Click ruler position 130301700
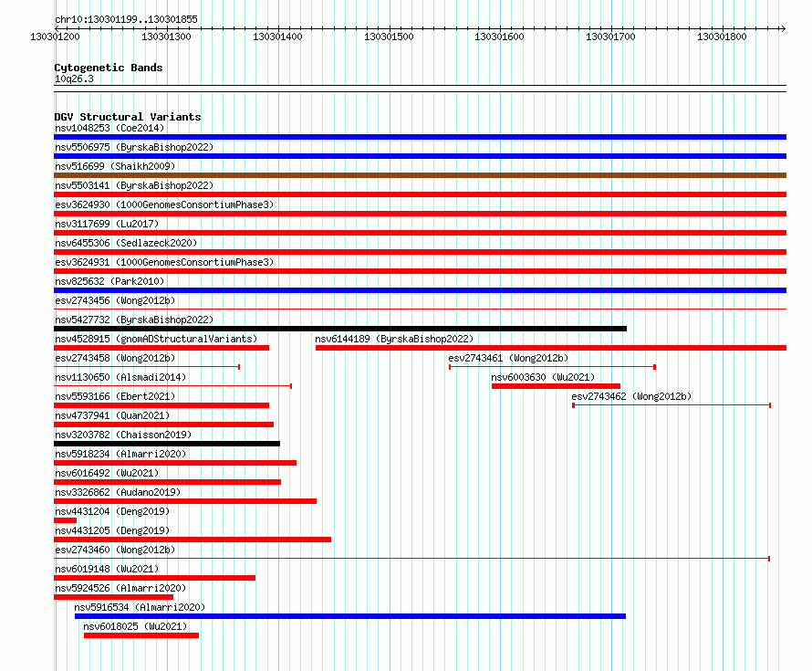The height and width of the screenshot is (671, 812). click(x=610, y=37)
